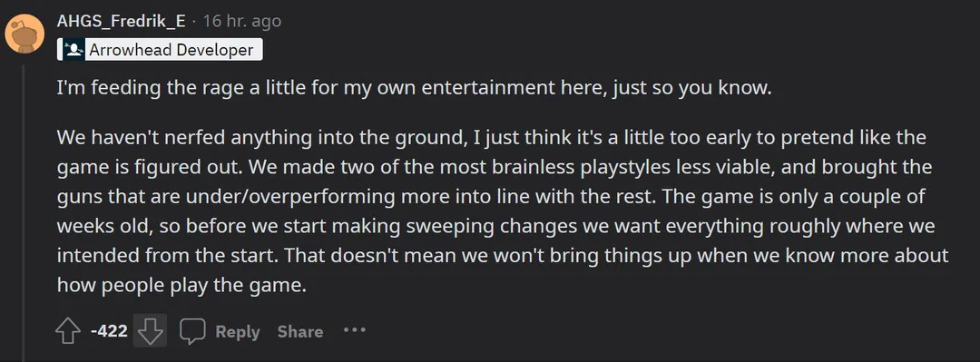This screenshot has height=362, width=980.
Task: Collapse the thread using the vertical line
Action: [x=24, y=212]
